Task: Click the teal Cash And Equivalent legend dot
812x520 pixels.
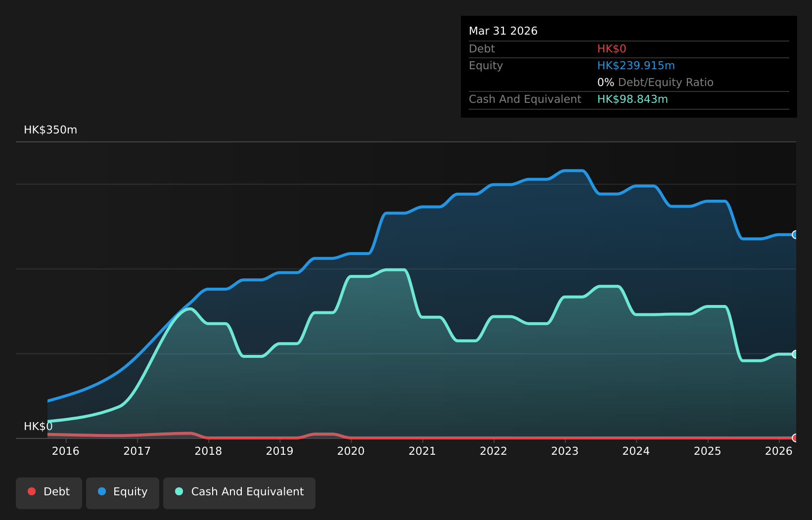Action: [x=179, y=491]
